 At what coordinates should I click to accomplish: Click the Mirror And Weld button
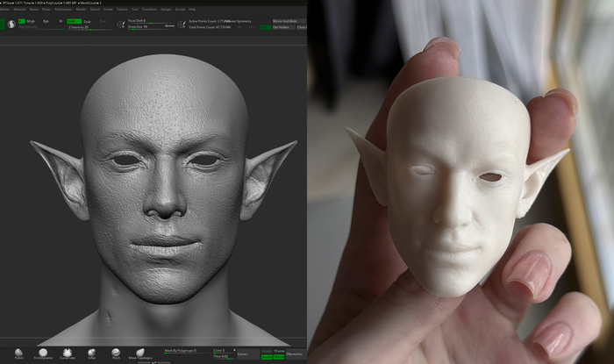point(289,21)
